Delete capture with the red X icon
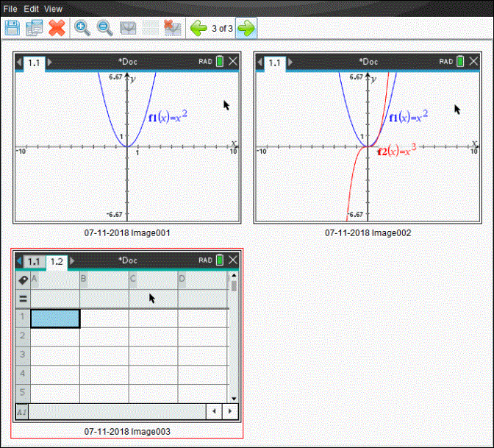494x448 pixels. click(x=57, y=28)
